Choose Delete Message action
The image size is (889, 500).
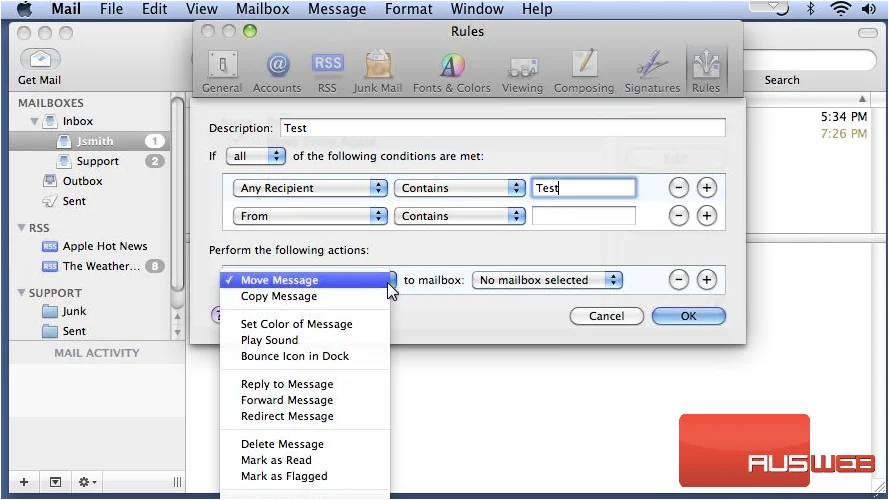coord(305,444)
